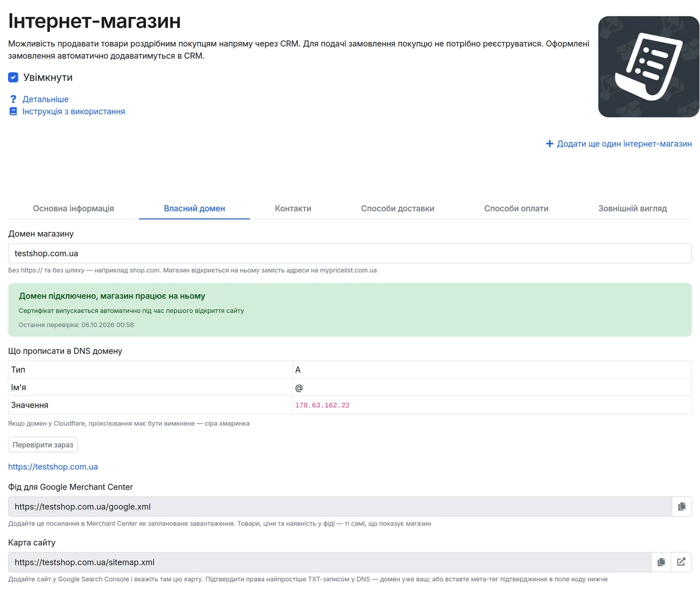
Task: Click the Інтернет-магазин page heading
Action: pyautogui.click(x=94, y=21)
